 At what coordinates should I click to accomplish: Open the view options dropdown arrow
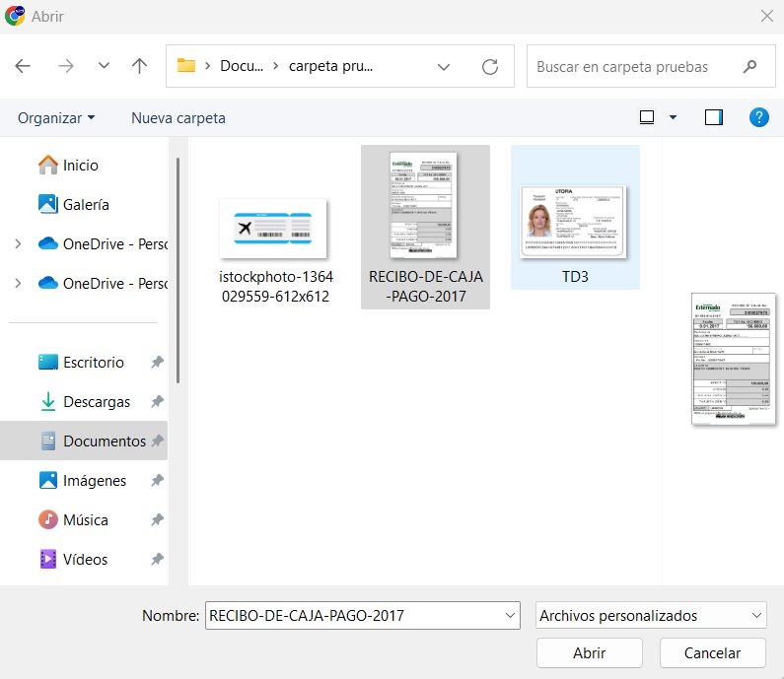point(674,117)
